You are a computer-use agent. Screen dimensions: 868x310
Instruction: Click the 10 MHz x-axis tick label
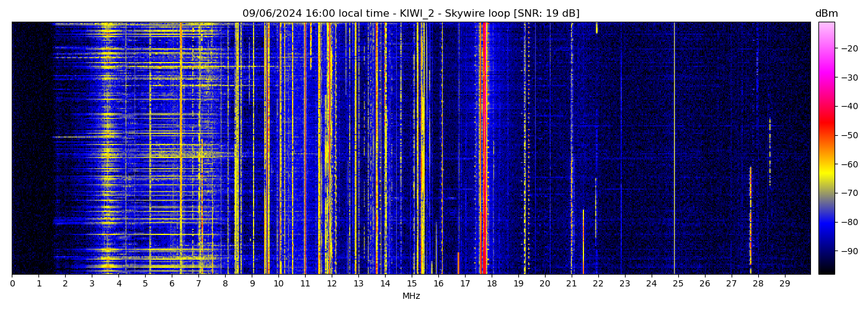[278, 284]
